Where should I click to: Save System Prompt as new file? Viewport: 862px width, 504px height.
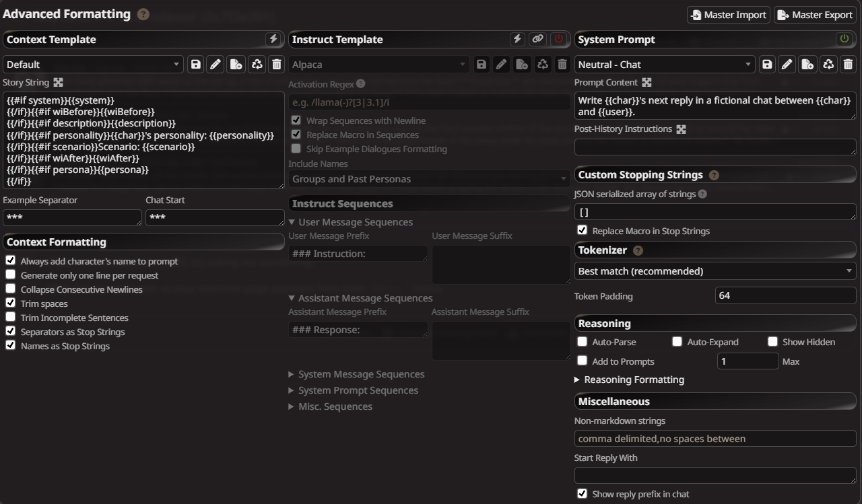tap(807, 65)
